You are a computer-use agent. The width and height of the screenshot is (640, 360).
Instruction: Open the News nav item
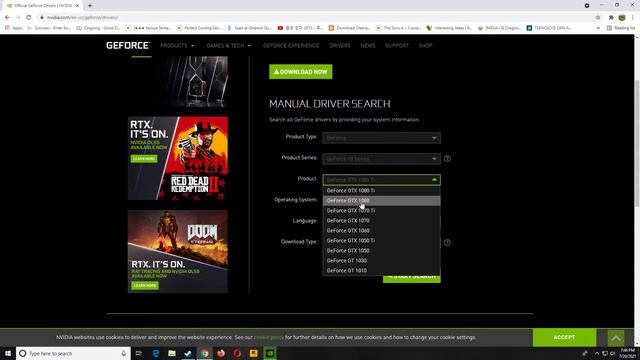coord(368,45)
